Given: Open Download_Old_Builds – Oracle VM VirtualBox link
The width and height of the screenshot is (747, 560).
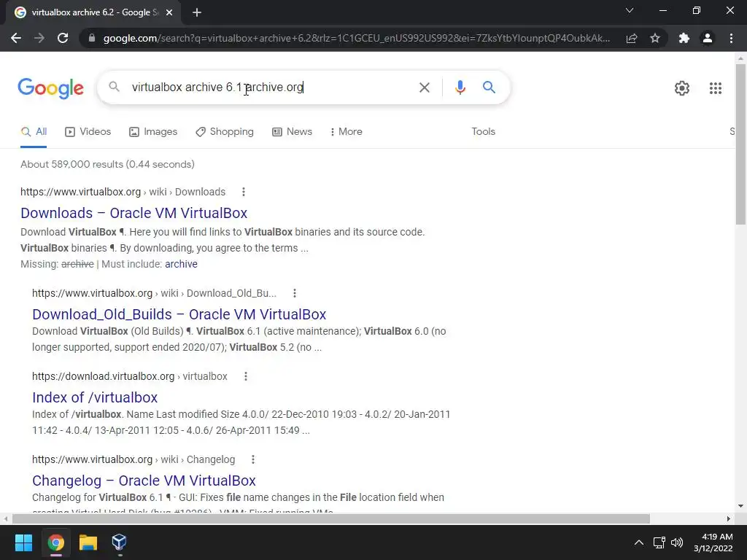Looking at the screenshot, I should (179, 314).
